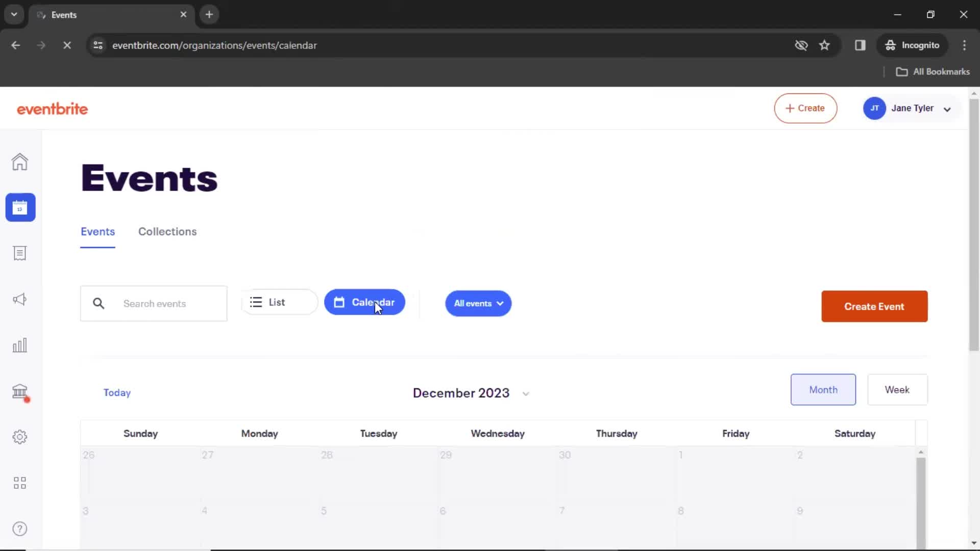Switch to the Calendar view toggle
Screen dimensions: 980x551
tap(365, 302)
